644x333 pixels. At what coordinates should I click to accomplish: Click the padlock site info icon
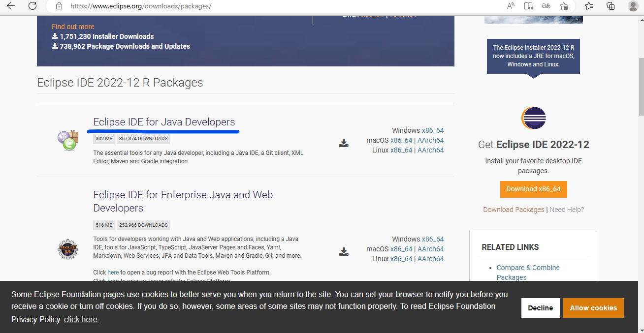pos(59,6)
